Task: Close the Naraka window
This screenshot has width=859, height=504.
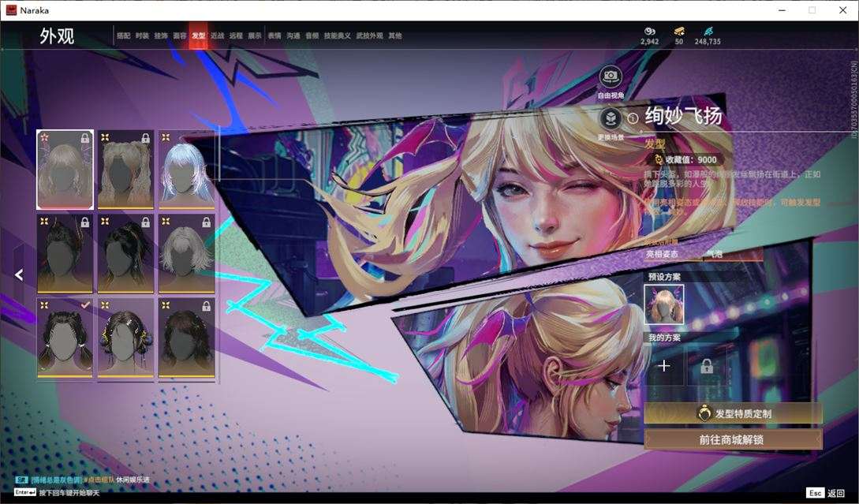Action: coord(843,10)
